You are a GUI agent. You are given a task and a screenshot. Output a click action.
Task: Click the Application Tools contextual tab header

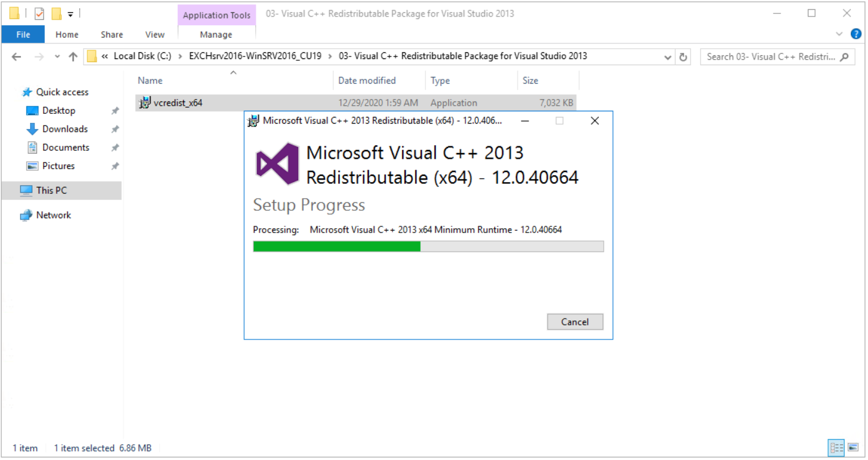coord(217,15)
